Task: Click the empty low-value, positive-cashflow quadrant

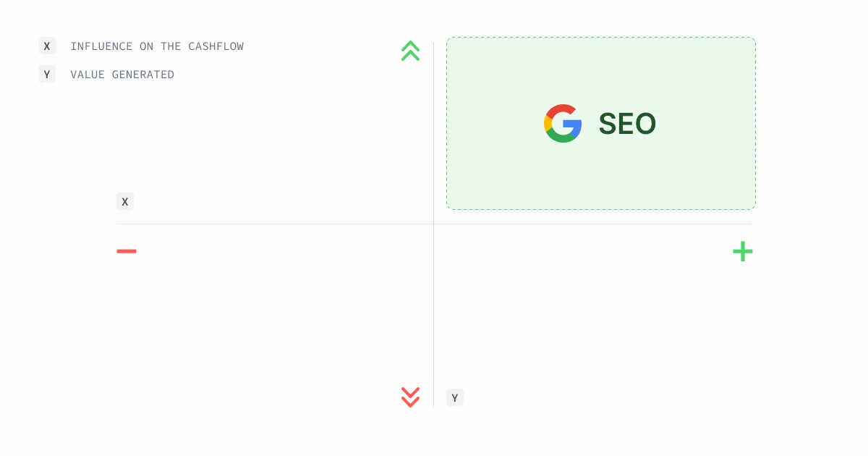Action: tap(593, 318)
